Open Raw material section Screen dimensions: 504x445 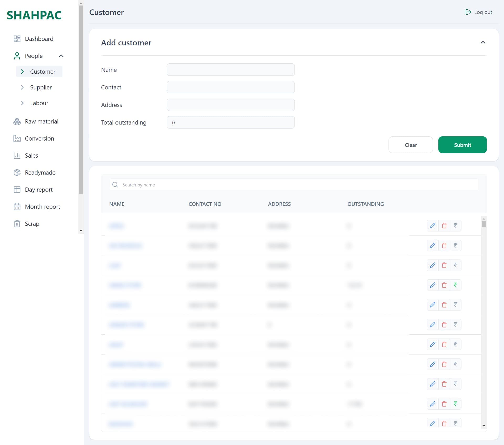point(41,121)
